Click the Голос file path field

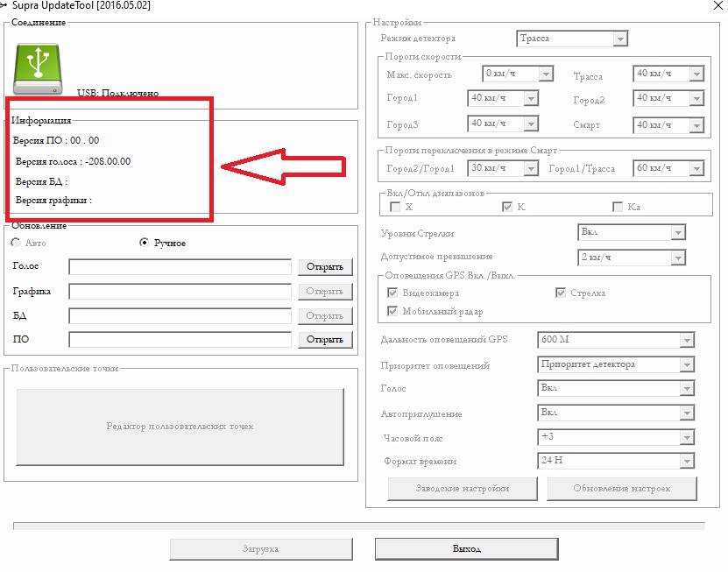[x=180, y=267]
